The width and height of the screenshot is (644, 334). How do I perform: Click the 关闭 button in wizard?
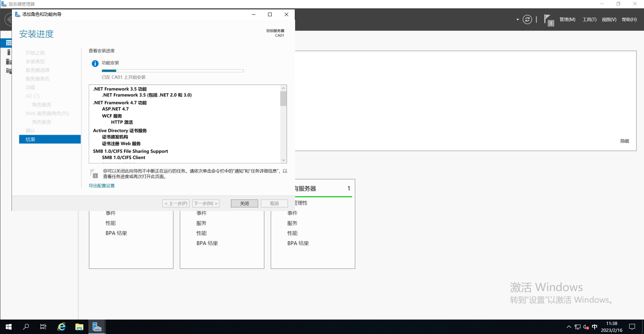point(244,203)
